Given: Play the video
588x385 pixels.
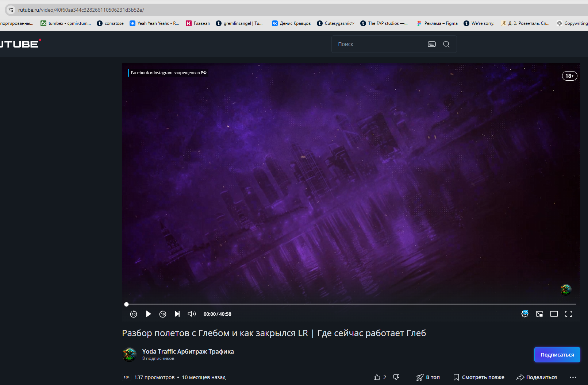Looking at the screenshot, I should point(148,314).
